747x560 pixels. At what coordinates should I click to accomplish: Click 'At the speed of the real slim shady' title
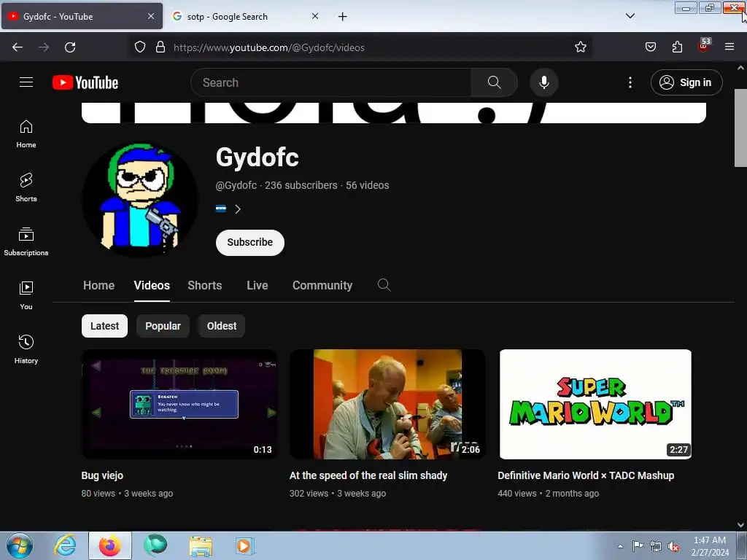point(368,475)
